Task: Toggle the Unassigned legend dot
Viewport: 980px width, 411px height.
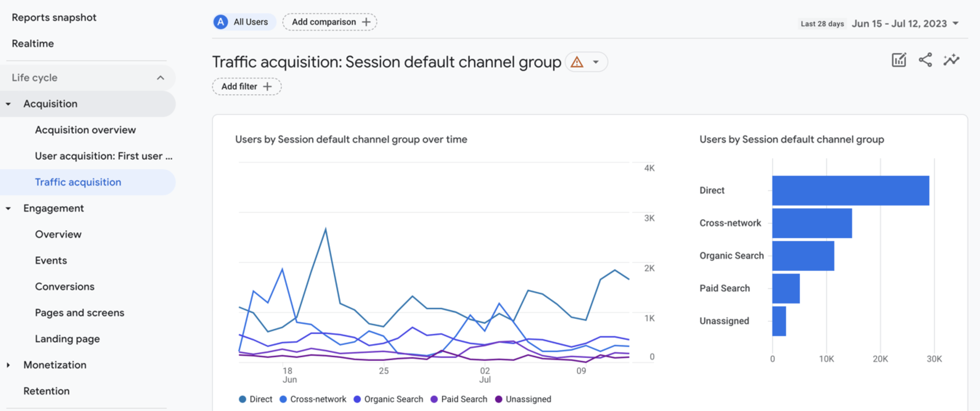Action: 498,399
